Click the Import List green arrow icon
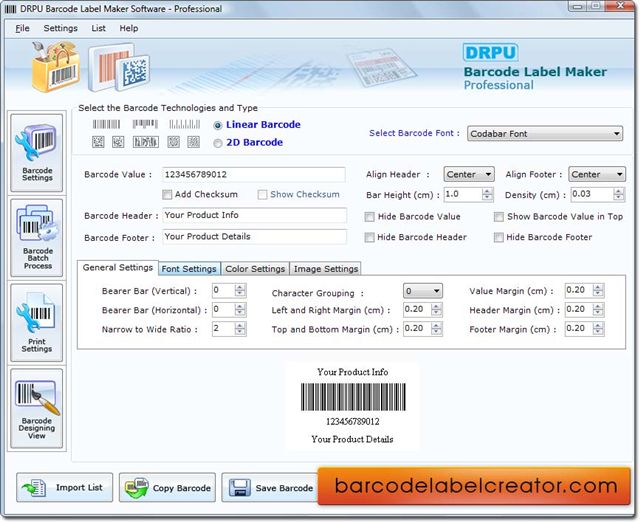This screenshot has height=522, width=640. [34, 488]
